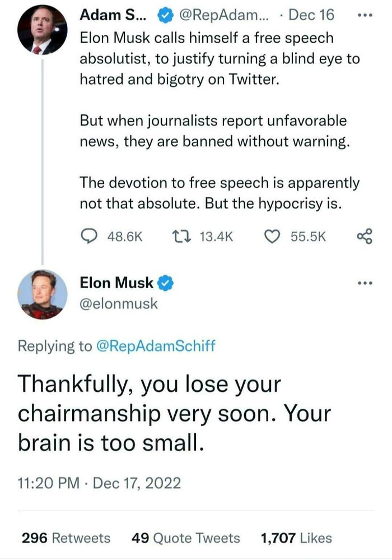
Task: Click Elon Musk's verified checkmark badge
Action: coord(166,283)
